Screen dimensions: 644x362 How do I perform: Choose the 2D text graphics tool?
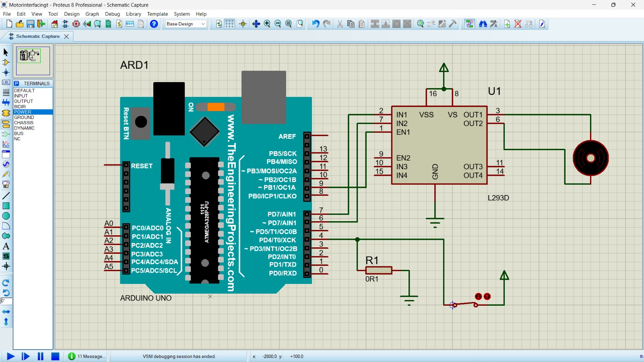(6, 246)
